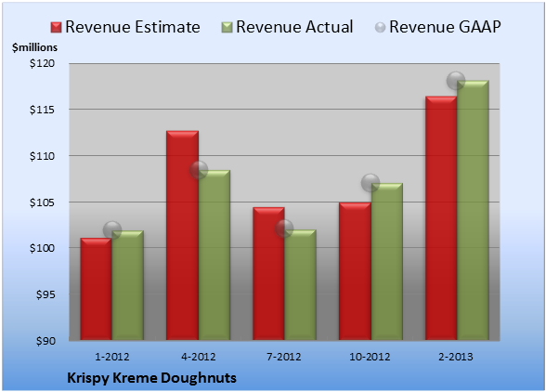Click the 'Krispy Kreme Doughnuts' chart title
Screen dimensions: 546x392
pos(152,378)
